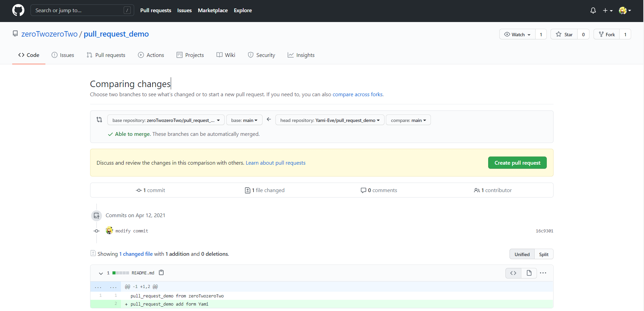Switch to the Code tab
Image resolution: width=644 pixels, height=311 pixels.
click(29, 55)
